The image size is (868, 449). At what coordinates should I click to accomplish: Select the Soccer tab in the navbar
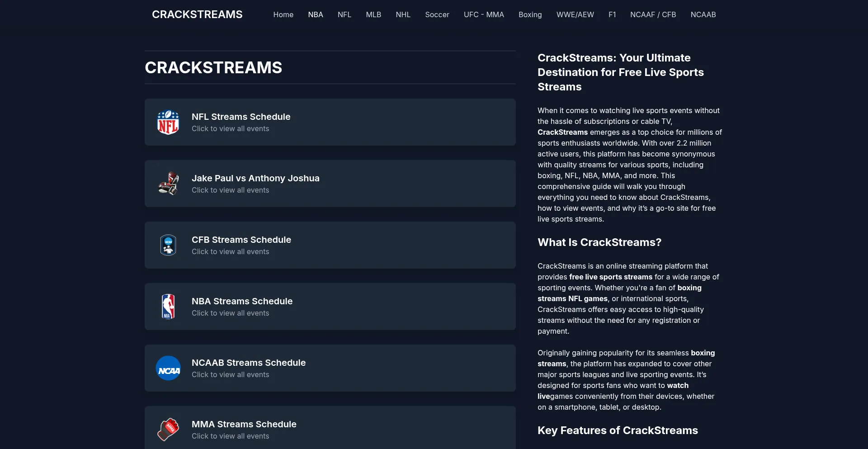[x=437, y=14]
